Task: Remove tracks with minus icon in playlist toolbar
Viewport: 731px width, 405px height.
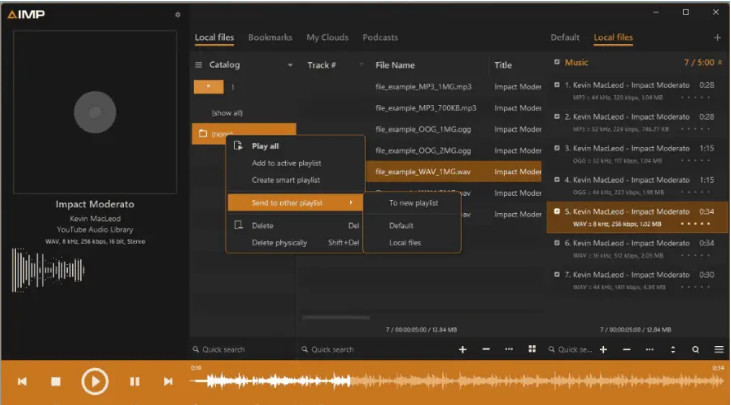Action: [627, 350]
